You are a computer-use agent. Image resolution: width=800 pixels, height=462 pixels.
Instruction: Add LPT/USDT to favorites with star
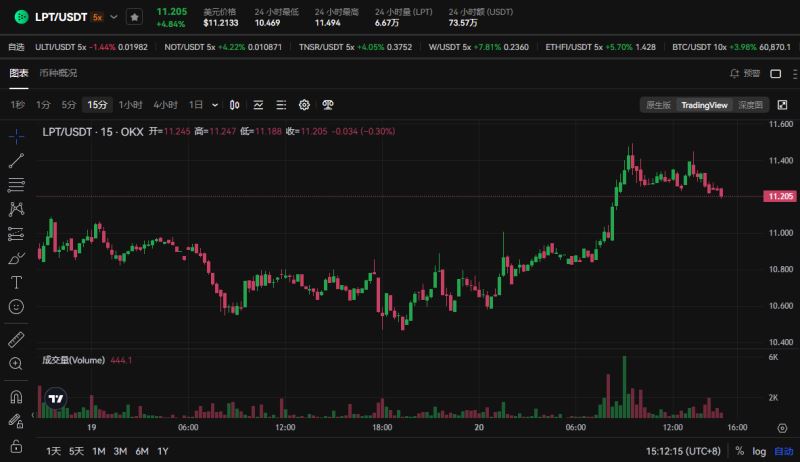[x=134, y=17]
